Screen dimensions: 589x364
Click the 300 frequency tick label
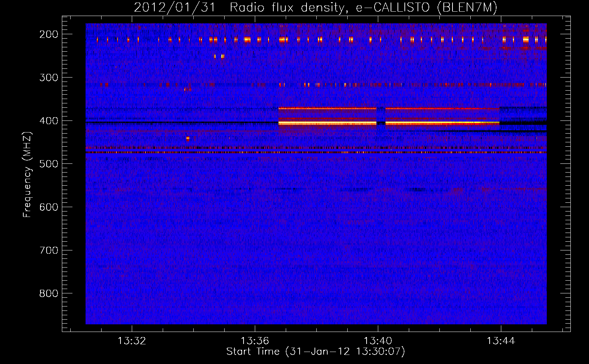(x=49, y=78)
